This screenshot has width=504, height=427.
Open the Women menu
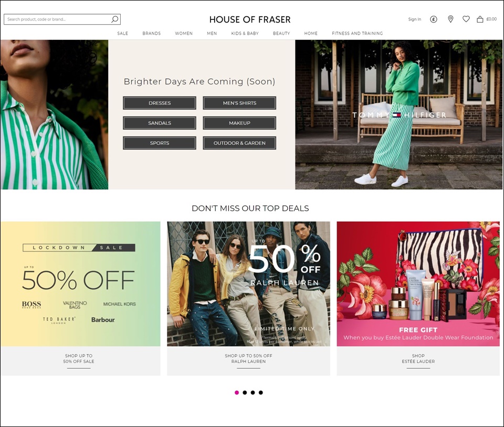184,34
